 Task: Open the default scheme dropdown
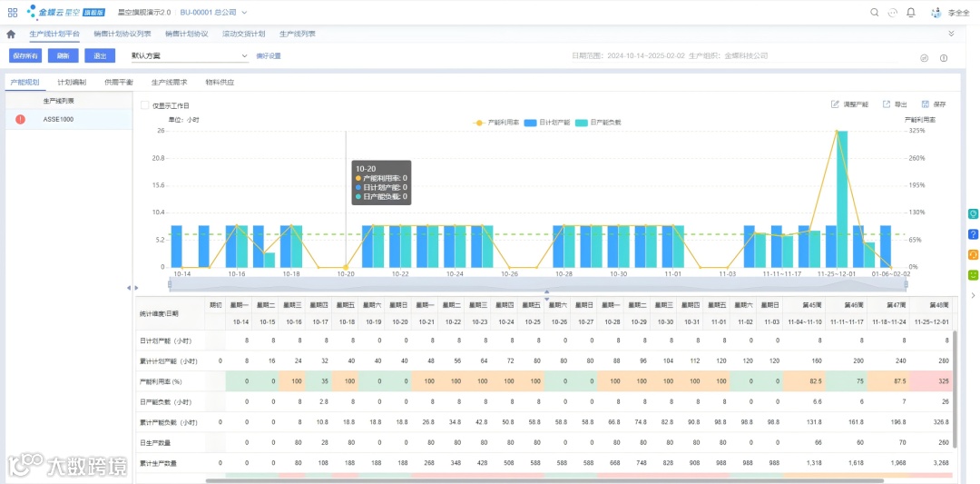pos(190,55)
